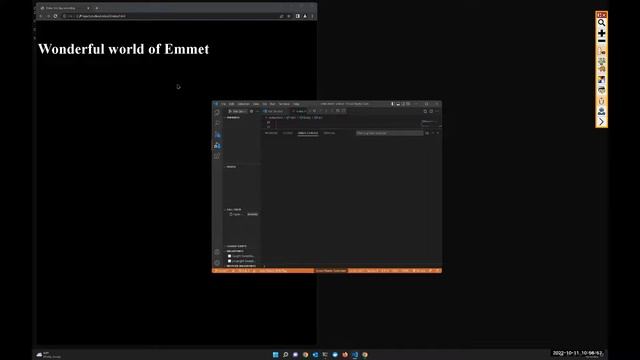Stop the debug session
The width and height of the screenshot is (640, 360).
344,111
